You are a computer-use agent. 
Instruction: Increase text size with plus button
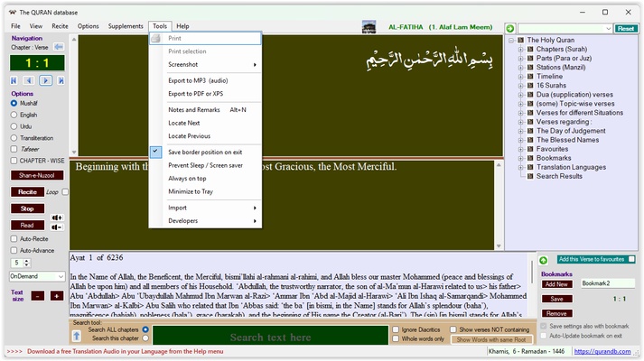point(57,296)
